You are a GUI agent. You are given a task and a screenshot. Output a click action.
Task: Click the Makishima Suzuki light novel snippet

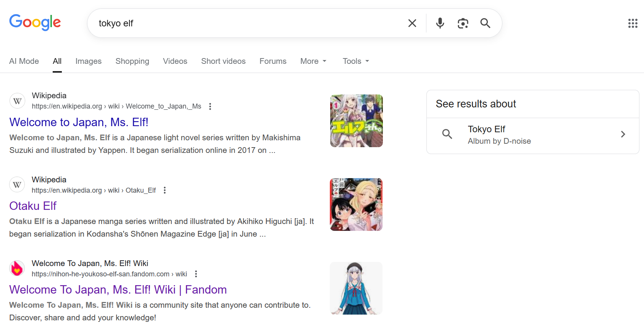point(155,144)
